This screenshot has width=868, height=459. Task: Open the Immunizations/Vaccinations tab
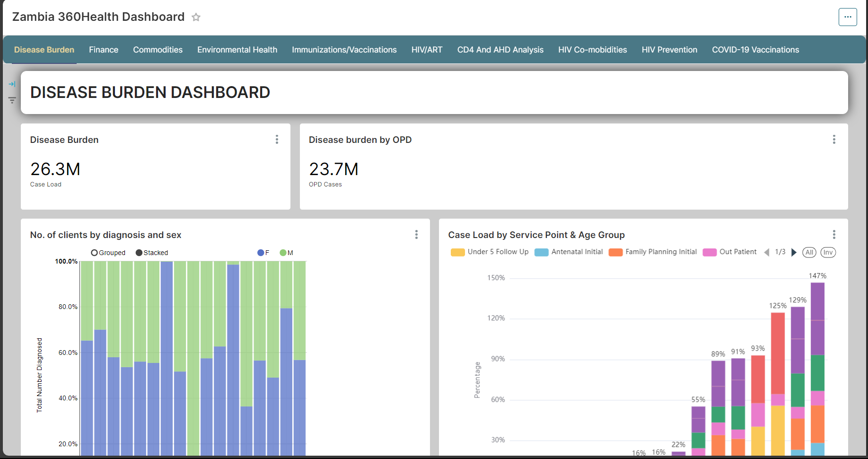click(344, 50)
